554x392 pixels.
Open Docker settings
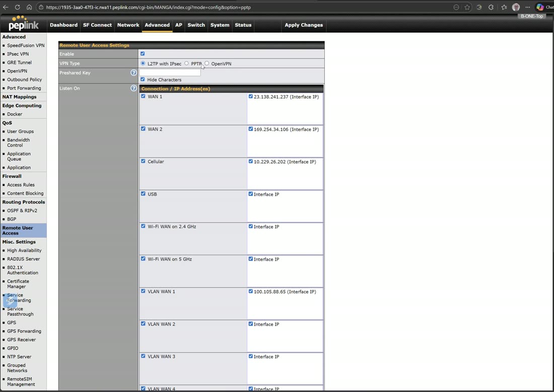15,114
